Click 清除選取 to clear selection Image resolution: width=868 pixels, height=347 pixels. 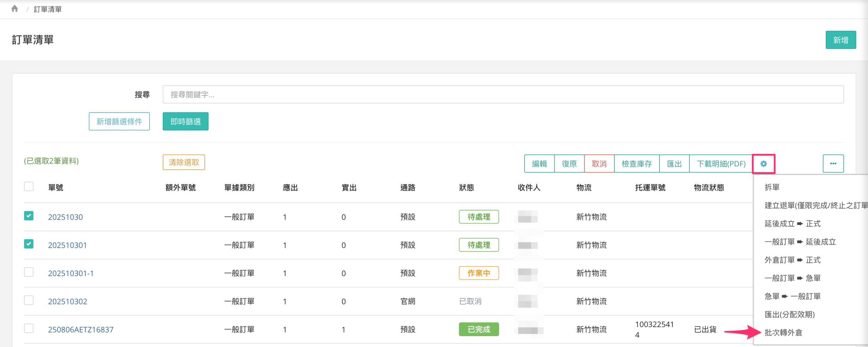(x=184, y=162)
